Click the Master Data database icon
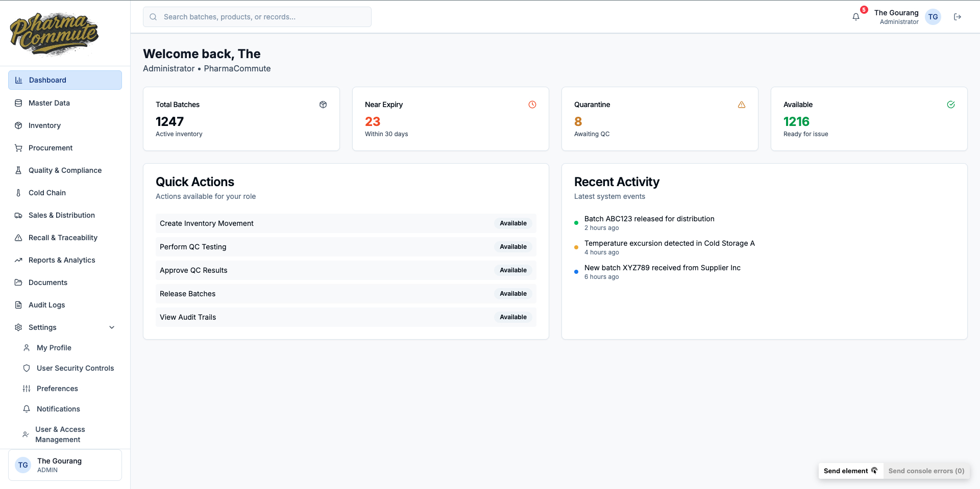This screenshot has height=489, width=980. [x=18, y=103]
